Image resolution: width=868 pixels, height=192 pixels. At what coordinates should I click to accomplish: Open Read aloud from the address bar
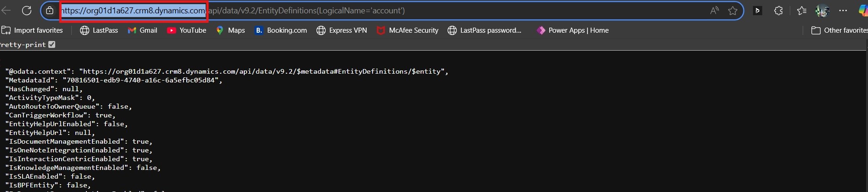[714, 11]
